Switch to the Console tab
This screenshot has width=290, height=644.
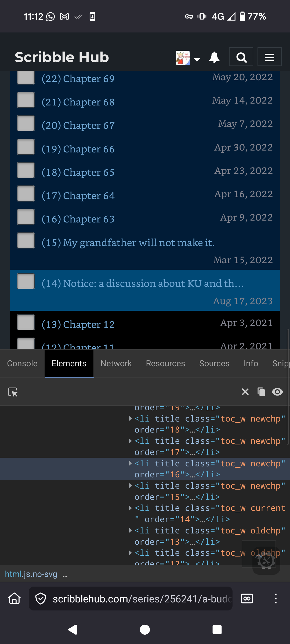tap(22, 363)
